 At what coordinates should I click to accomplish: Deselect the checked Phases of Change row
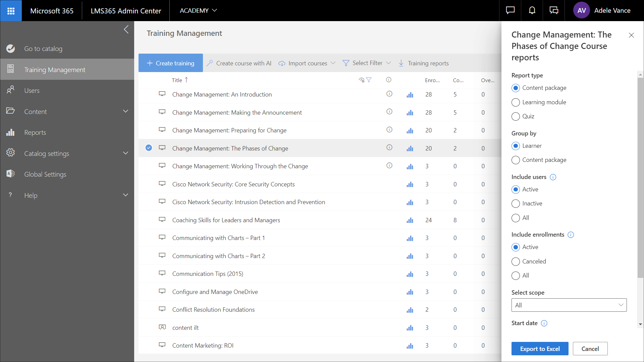point(149,148)
